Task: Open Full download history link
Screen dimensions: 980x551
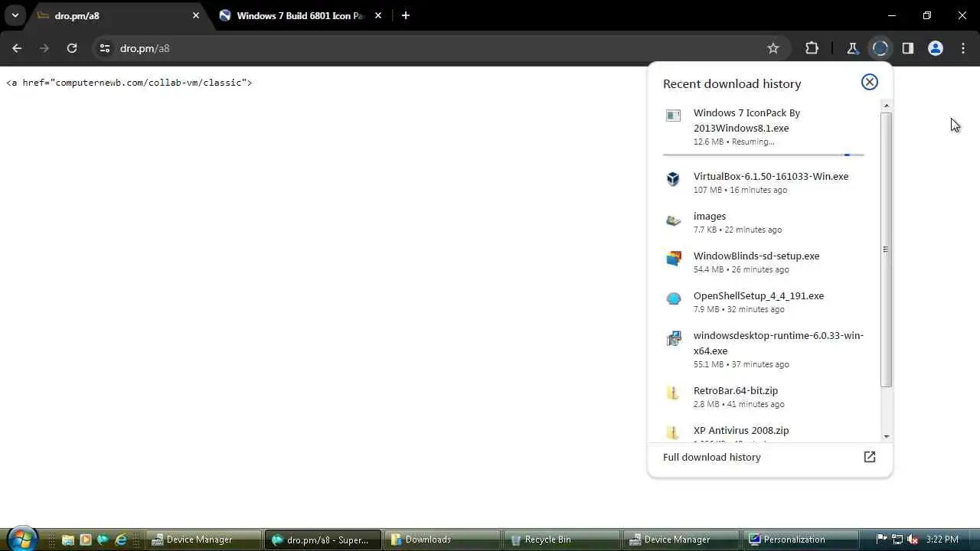Action: tap(769, 457)
